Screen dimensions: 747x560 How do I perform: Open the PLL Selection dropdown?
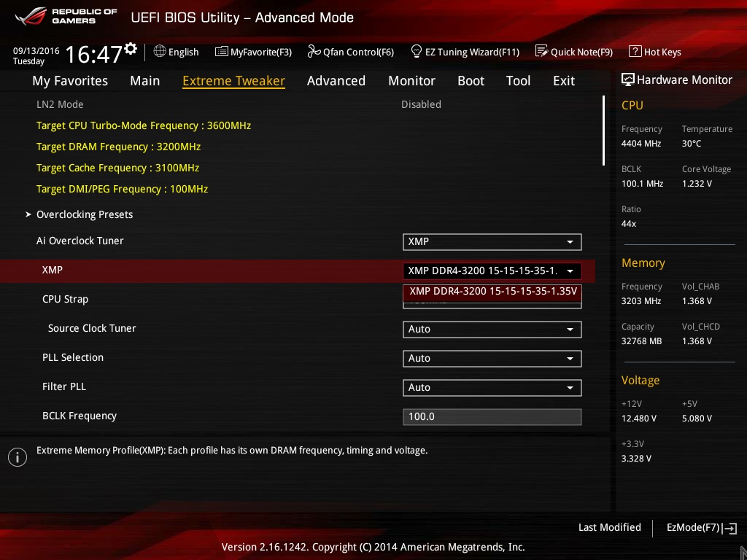coord(492,359)
